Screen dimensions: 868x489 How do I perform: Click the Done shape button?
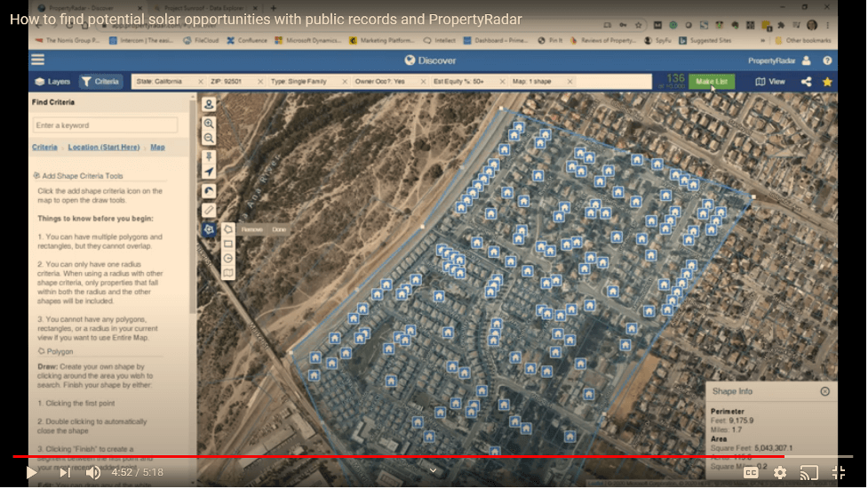279,229
